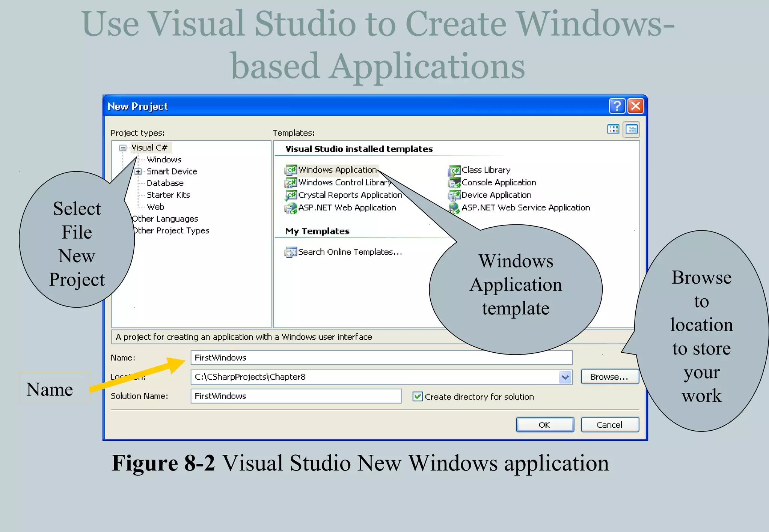Toggle Create directory for solution checkbox
The height and width of the screenshot is (532, 769).
tap(417, 397)
